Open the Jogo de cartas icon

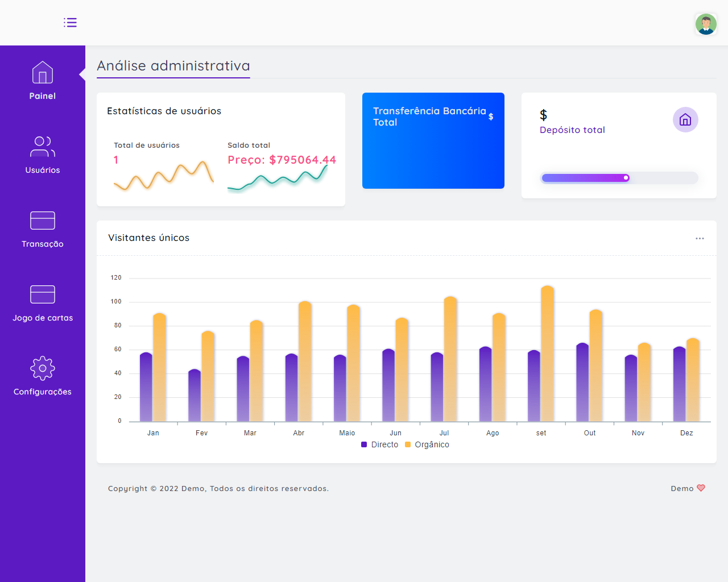[x=43, y=294]
